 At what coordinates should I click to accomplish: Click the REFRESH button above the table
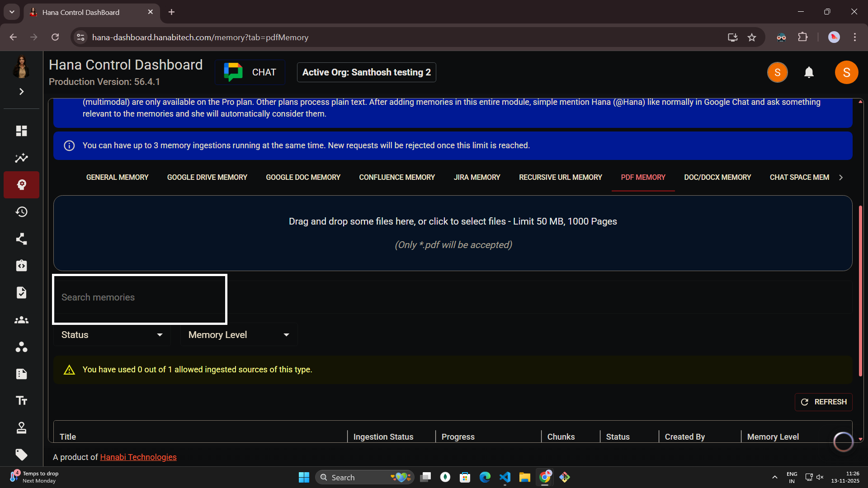click(823, 402)
